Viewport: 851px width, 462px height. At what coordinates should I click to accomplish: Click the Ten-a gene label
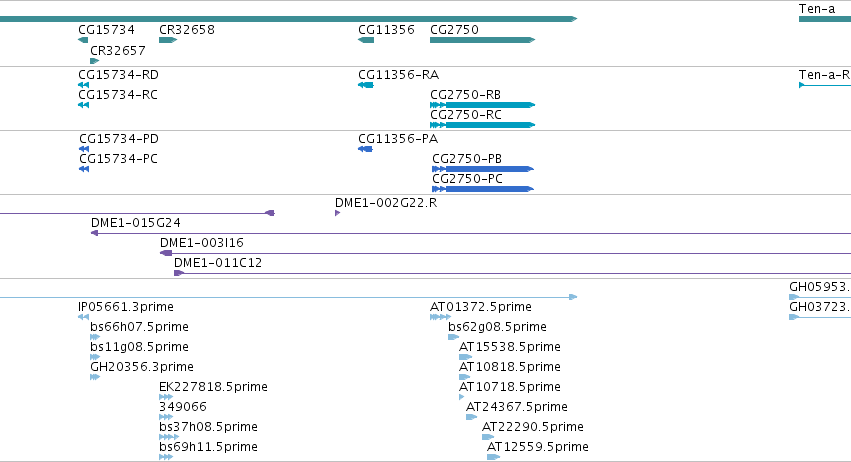817,9
